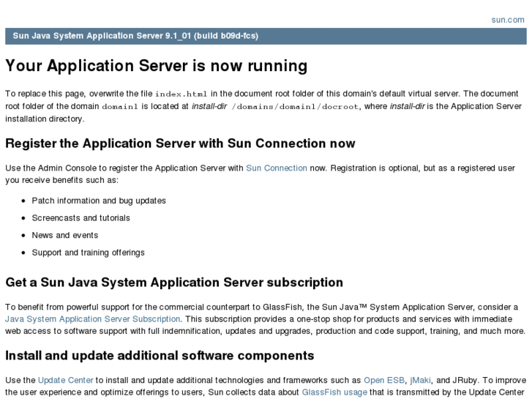Visit the Update Center link
This screenshot has height=399, width=532.
pyautogui.click(x=65, y=380)
